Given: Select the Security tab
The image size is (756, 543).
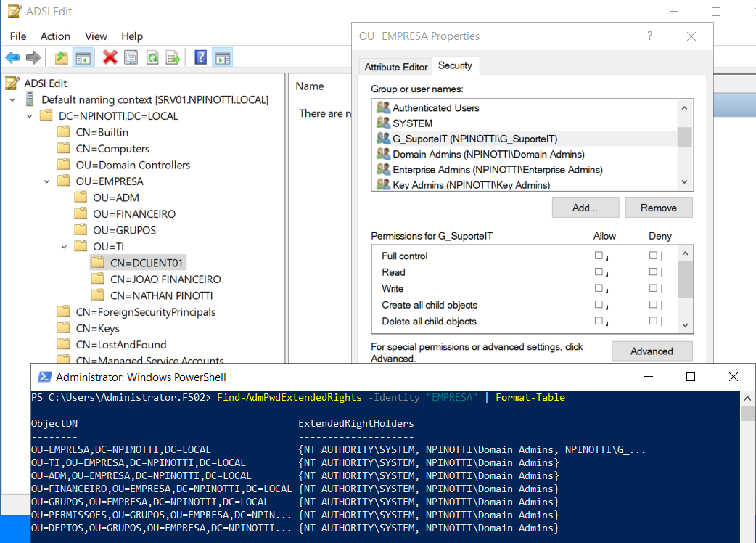Looking at the screenshot, I should click(x=455, y=65).
